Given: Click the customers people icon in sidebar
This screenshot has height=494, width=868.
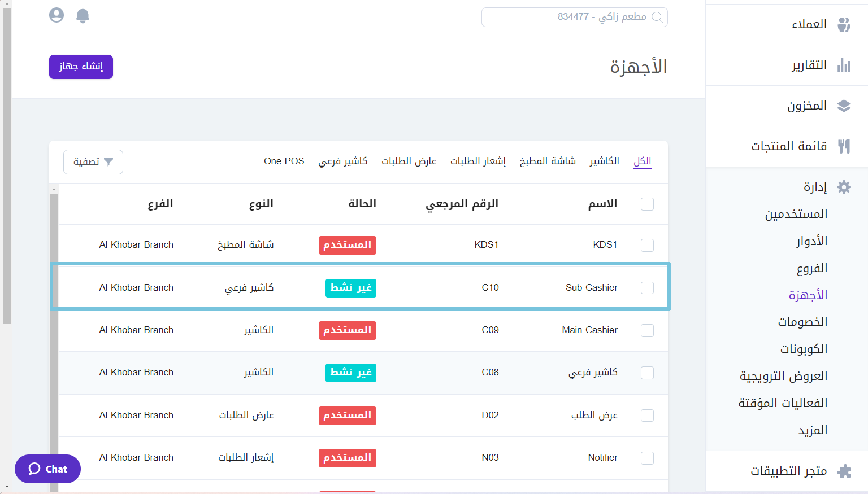Looking at the screenshot, I should pyautogui.click(x=844, y=24).
